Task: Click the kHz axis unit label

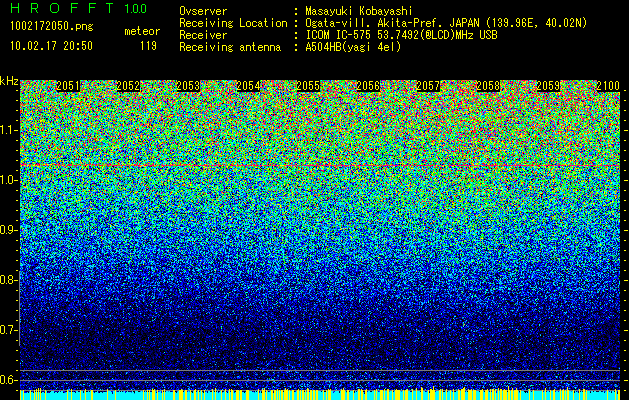Action: tap(9, 81)
